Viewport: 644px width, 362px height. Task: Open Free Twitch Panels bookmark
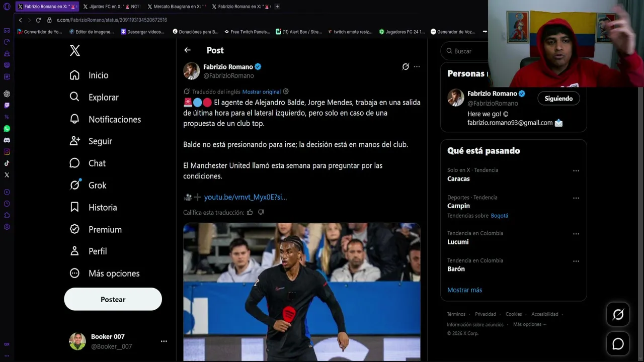pyautogui.click(x=247, y=32)
